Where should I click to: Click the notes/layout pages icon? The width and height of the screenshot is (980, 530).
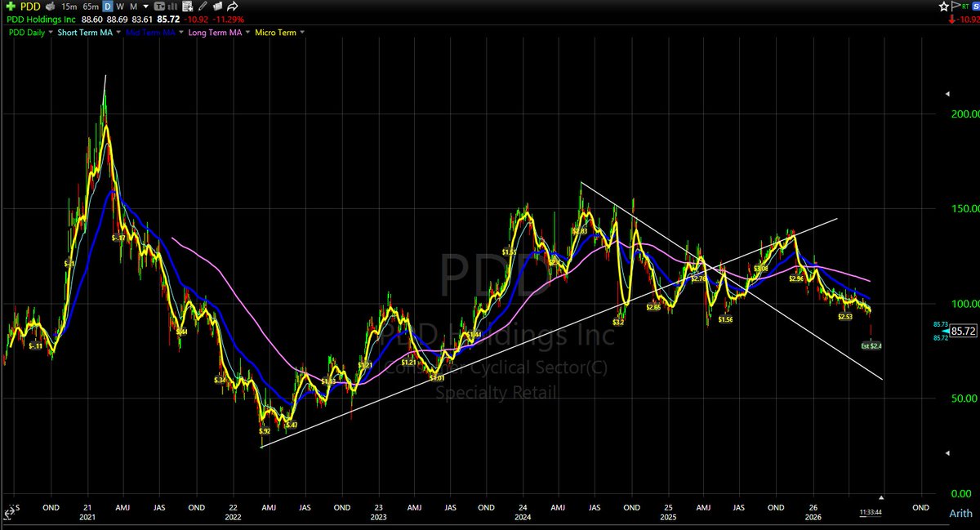[217, 7]
